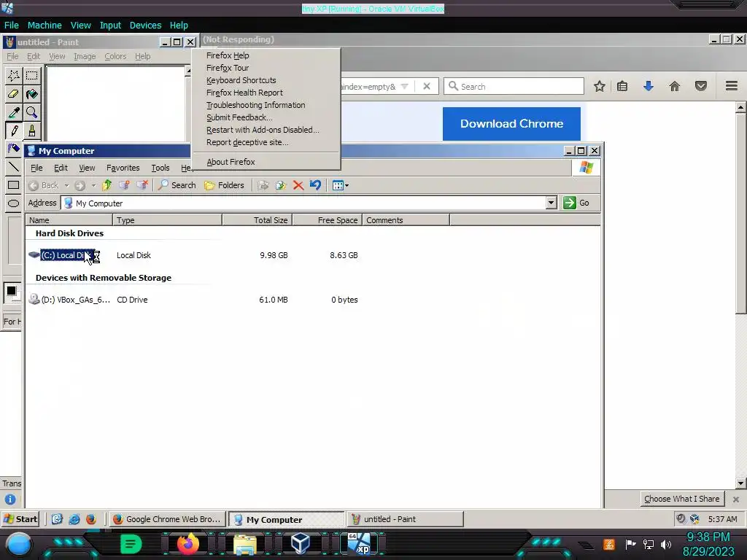This screenshot has height=560, width=747.
Task: Click the Pocket icon in Firefox
Action: point(701,86)
